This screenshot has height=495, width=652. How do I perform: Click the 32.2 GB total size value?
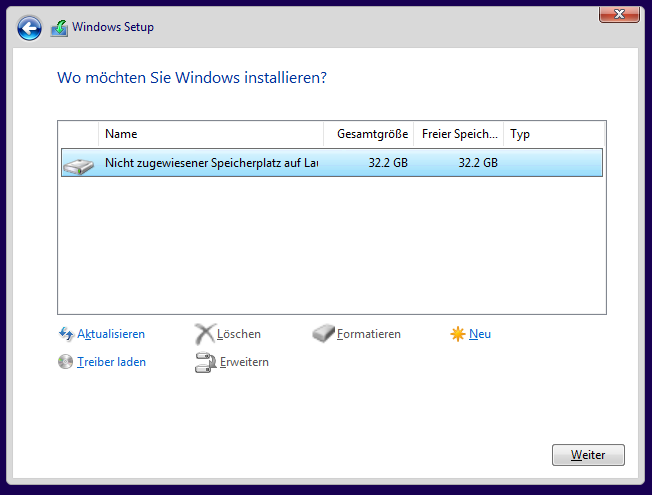(388, 163)
